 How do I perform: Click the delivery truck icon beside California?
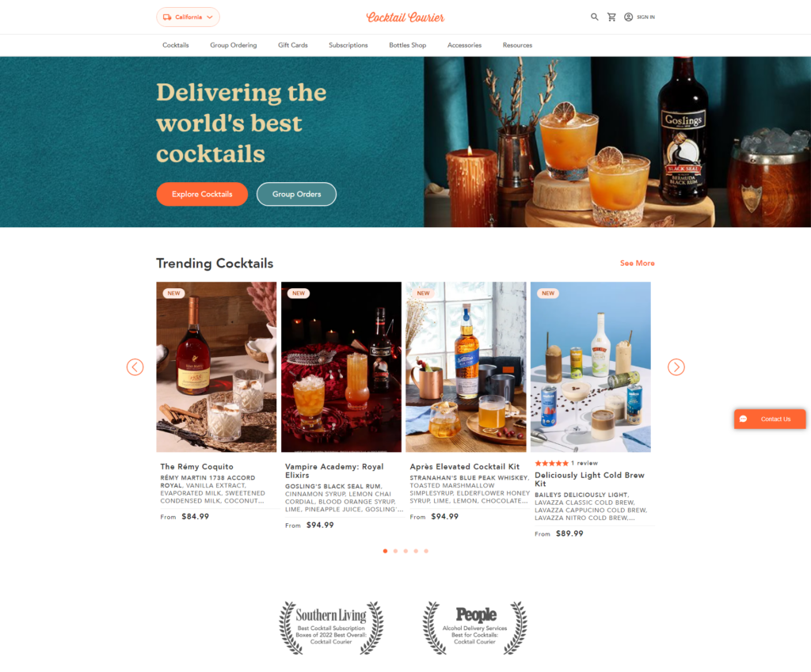click(x=167, y=17)
